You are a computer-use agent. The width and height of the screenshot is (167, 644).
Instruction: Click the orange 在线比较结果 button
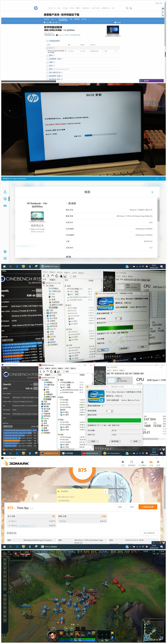coord(148,507)
